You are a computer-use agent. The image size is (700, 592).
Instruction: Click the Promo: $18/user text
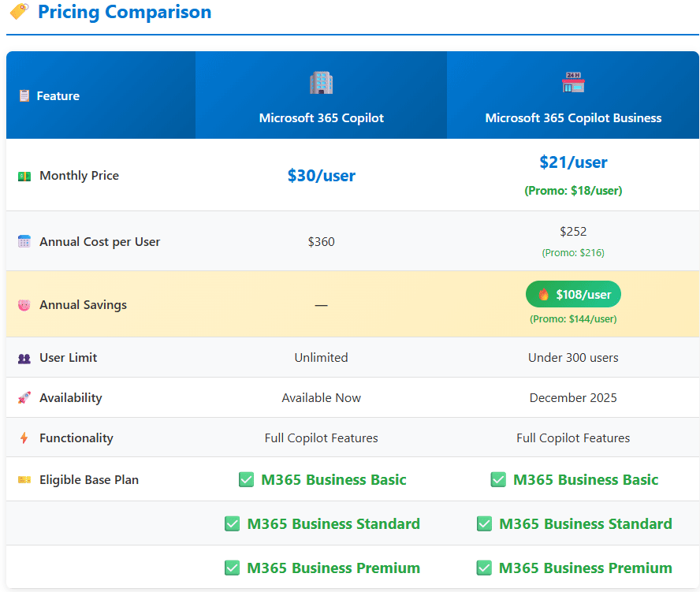573,190
